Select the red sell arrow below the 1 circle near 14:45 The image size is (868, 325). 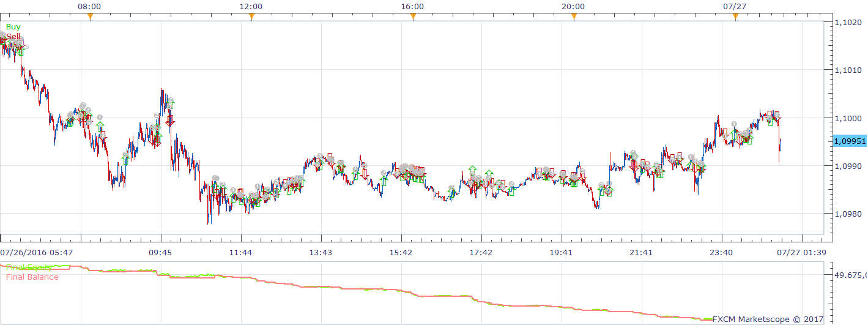(364, 173)
